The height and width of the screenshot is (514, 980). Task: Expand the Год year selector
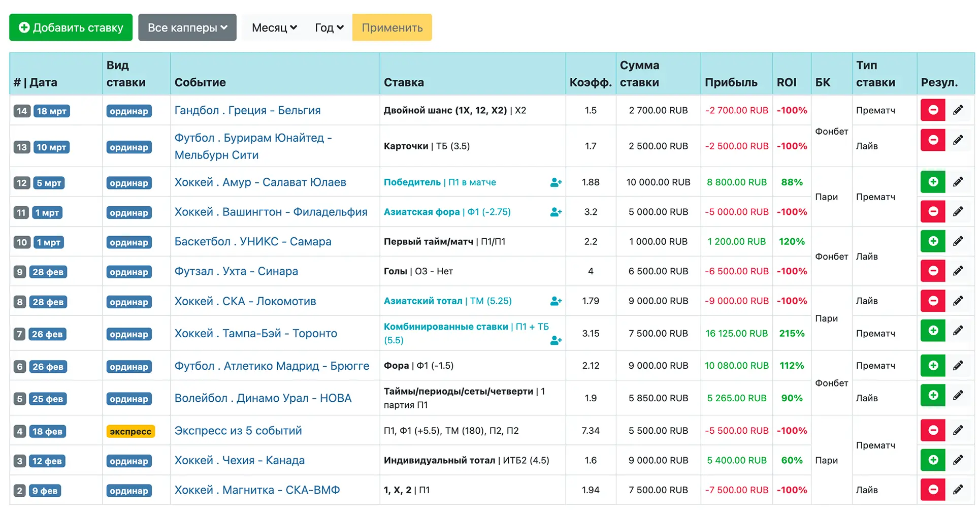tap(329, 27)
